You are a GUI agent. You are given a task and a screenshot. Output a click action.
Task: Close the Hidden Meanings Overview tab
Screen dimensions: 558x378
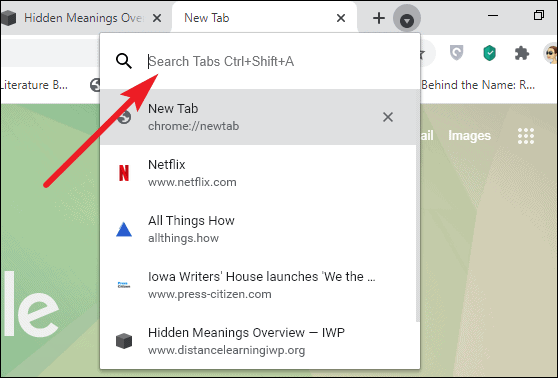(157, 18)
